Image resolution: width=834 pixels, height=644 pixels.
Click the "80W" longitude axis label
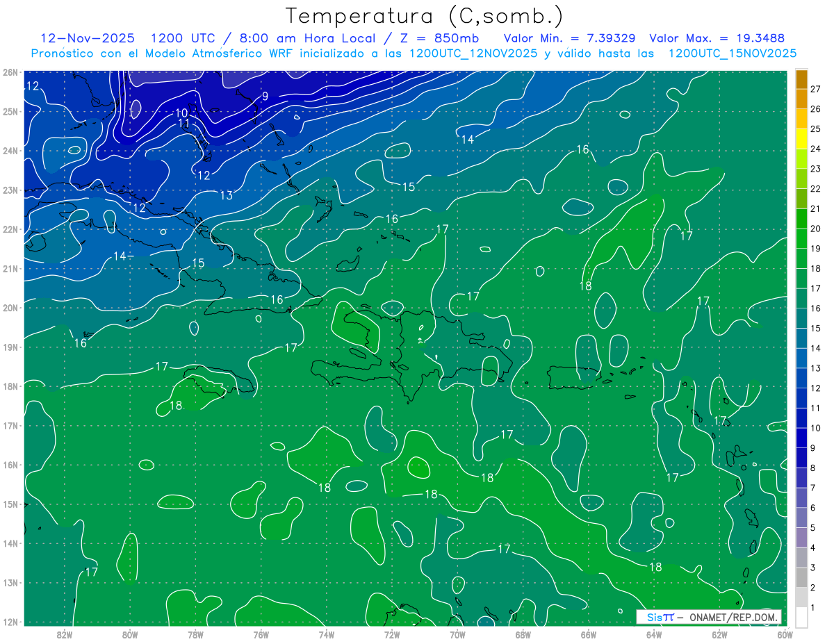(130, 634)
